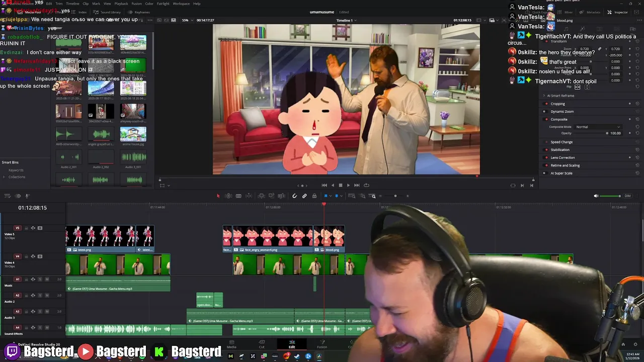Viewport: 644px width, 362px height.
Task: Toggle the Cropping section enable switch
Action: 546,104
